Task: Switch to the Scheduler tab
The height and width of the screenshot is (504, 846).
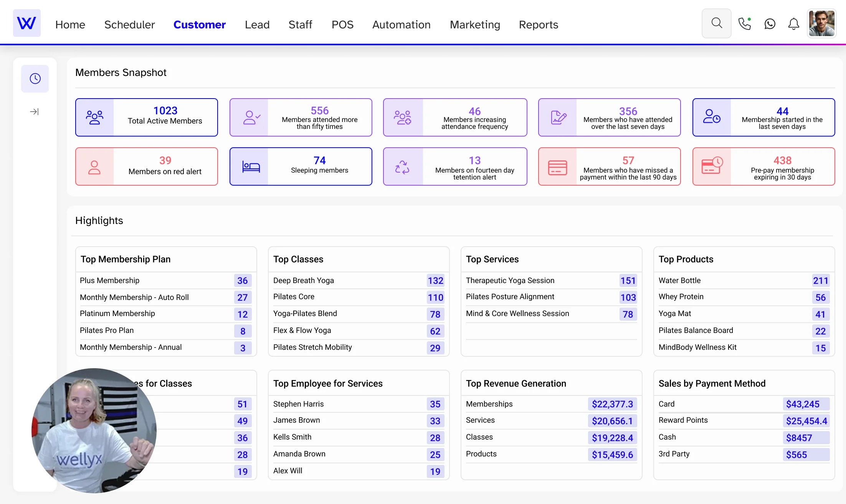Action: pyautogui.click(x=129, y=25)
